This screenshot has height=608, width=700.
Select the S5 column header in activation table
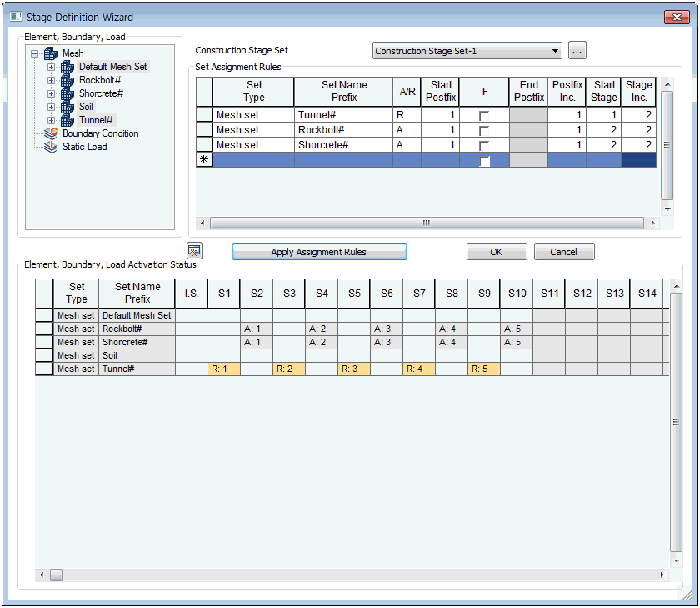(354, 294)
